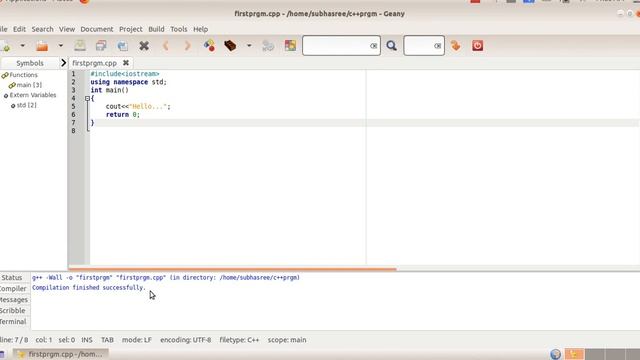Image resolution: width=640 pixels, height=360 pixels.
Task: Open the recent files dropdown arrow
Action: tap(60, 46)
